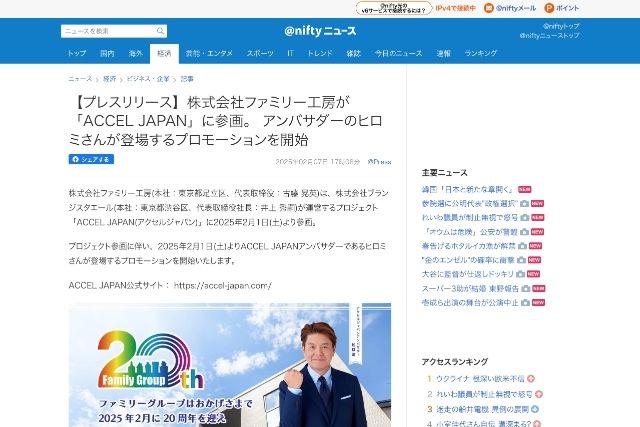The image size is (640, 427).
Task: Click up-arrow icon beside ウクライナ ranking item
Action: 531,379
